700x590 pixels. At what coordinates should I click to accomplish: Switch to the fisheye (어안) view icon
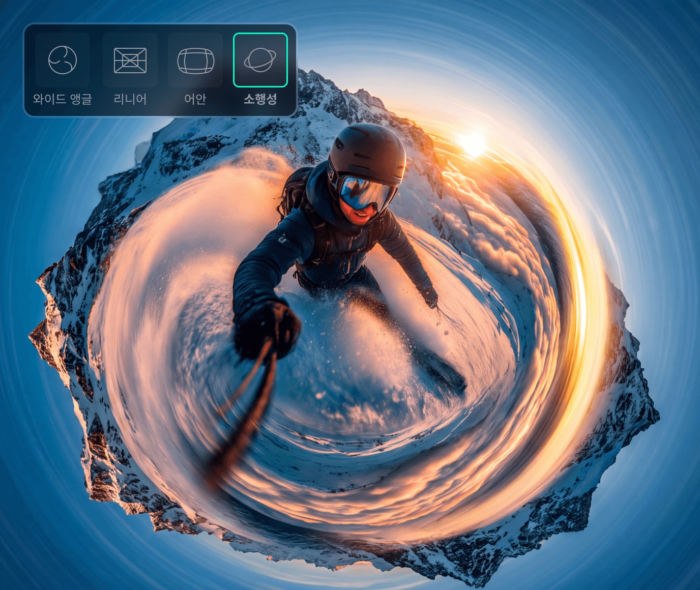195,60
